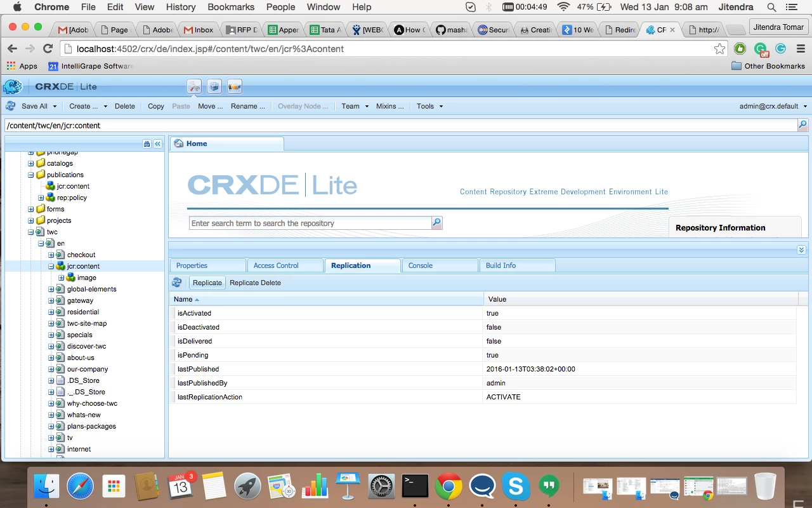
Task: Click Mixins in the toolbar
Action: [x=390, y=106]
